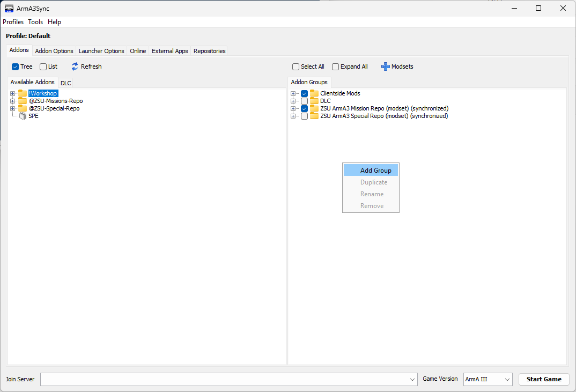Switch to the Launcher Options tab

(x=101, y=51)
